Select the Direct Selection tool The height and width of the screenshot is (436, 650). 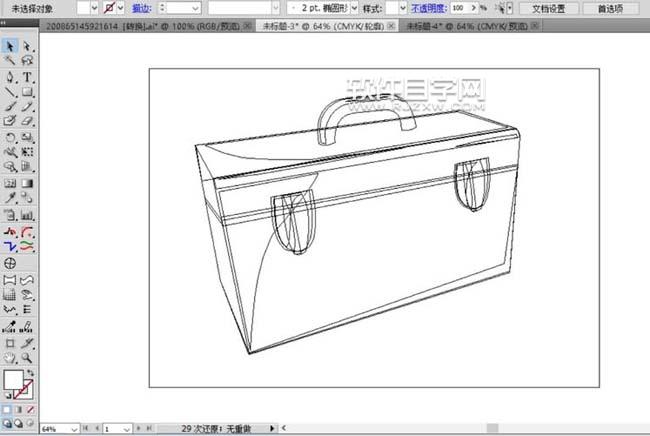click(x=27, y=46)
